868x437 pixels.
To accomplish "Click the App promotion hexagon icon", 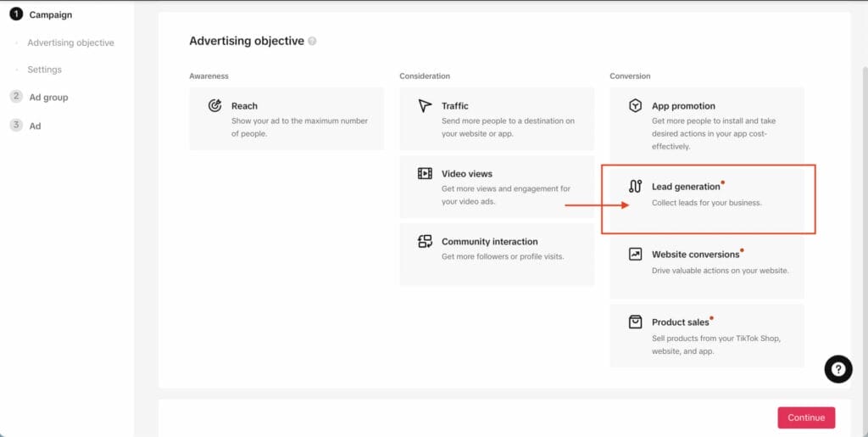I will [x=636, y=105].
